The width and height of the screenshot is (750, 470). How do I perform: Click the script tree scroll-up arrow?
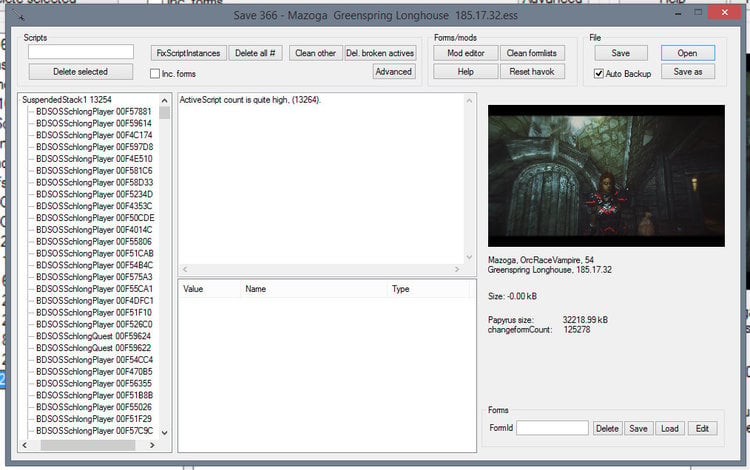tap(165, 100)
